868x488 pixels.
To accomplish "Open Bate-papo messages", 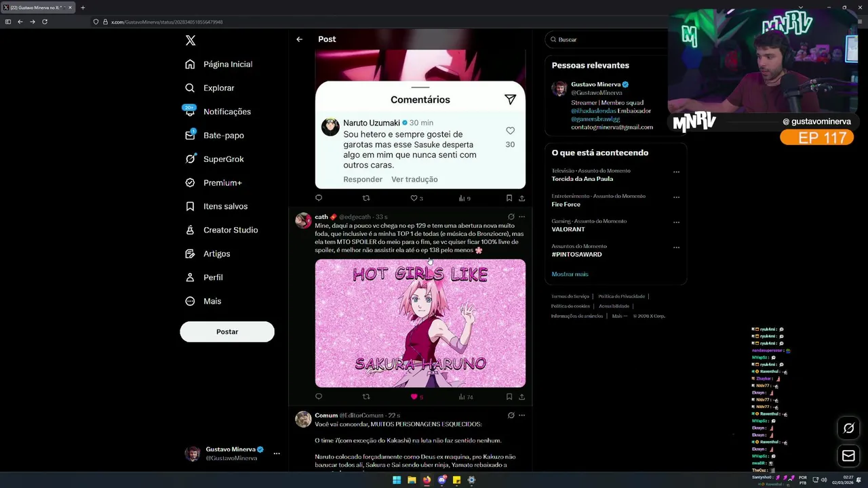I will click(x=214, y=136).
